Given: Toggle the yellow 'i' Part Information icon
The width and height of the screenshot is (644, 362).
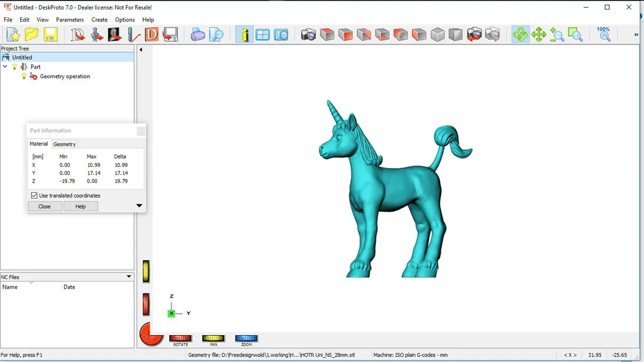Looking at the screenshot, I should pyautogui.click(x=244, y=35).
